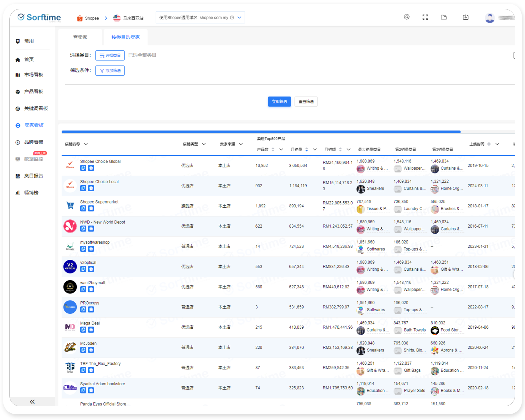
Task: Open the Mega Deal store name
Action: (x=90, y=323)
